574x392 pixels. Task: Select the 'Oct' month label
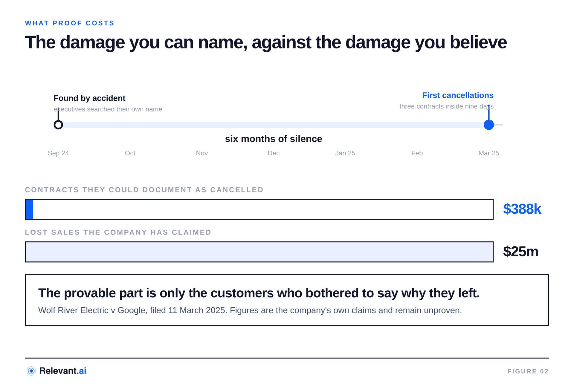pos(130,153)
